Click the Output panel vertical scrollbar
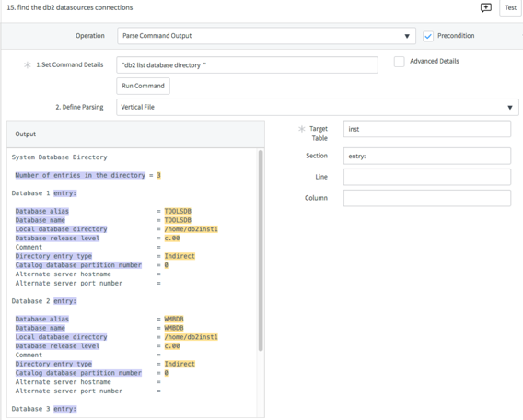Image resolution: width=523 pixels, height=420 pixels. 261,251
